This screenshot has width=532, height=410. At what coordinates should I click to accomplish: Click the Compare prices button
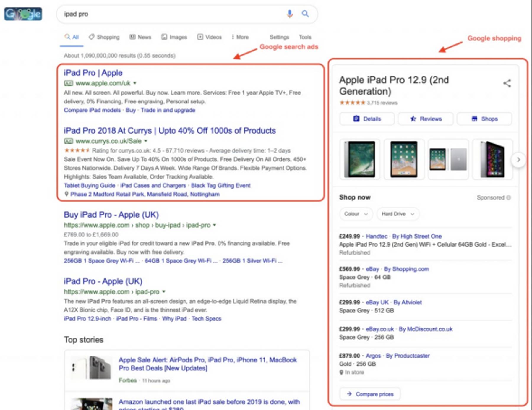coord(370,394)
